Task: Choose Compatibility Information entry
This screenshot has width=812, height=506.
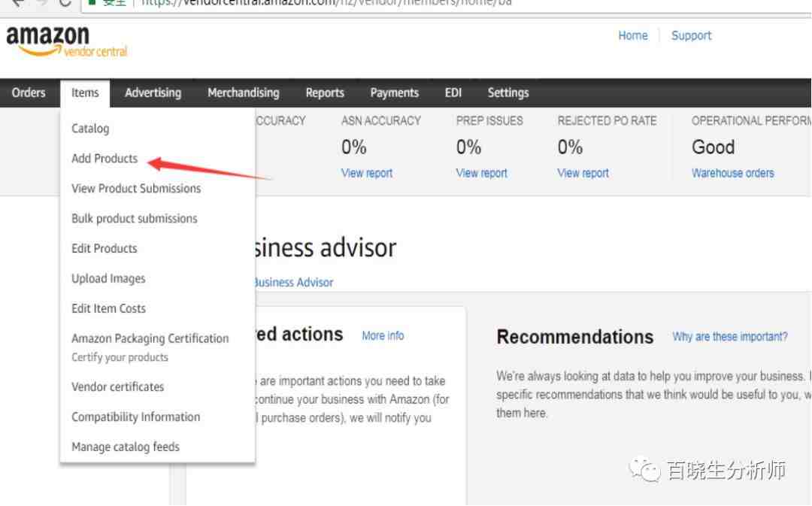Action: pyautogui.click(x=135, y=417)
